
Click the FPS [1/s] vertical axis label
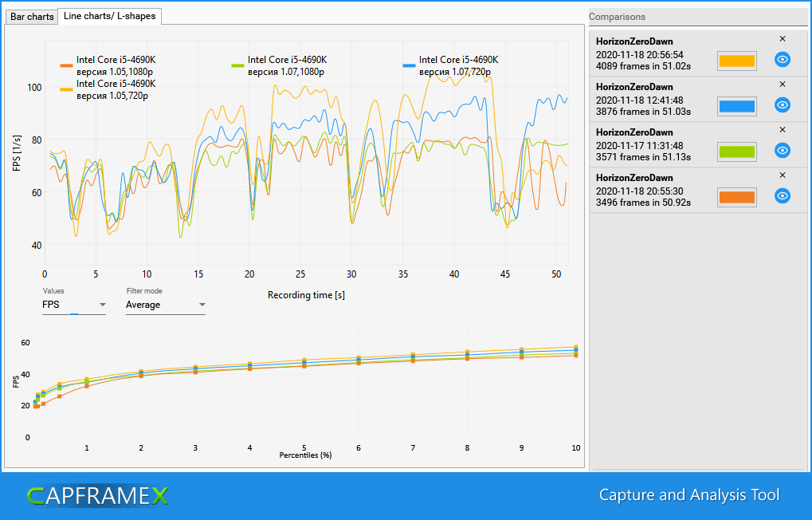pos(17,153)
